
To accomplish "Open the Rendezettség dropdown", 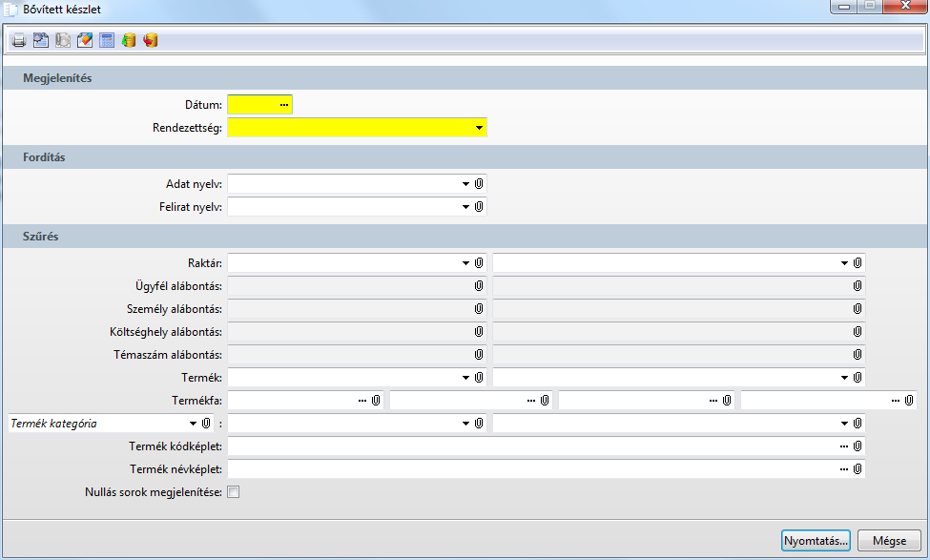I will [479, 128].
